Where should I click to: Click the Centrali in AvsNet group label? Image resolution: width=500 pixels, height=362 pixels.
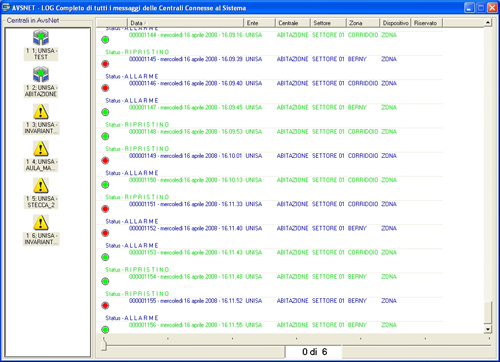coord(33,21)
